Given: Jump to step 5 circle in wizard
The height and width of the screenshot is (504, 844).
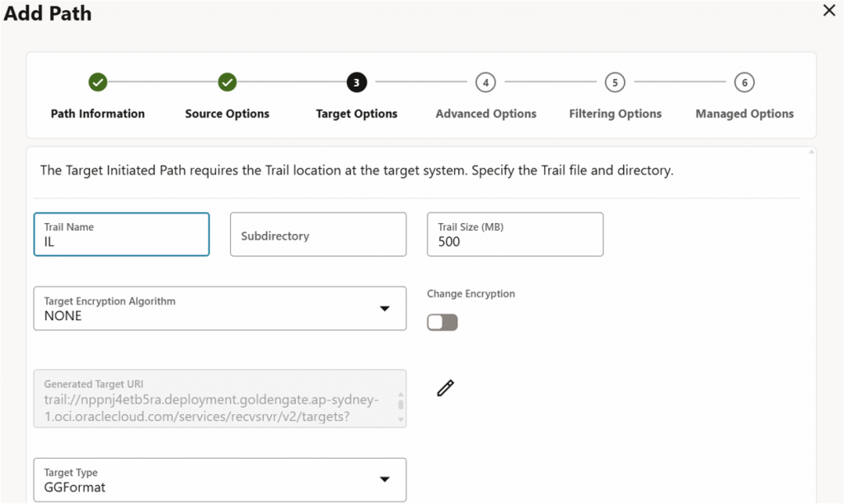Looking at the screenshot, I should tap(614, 82).
